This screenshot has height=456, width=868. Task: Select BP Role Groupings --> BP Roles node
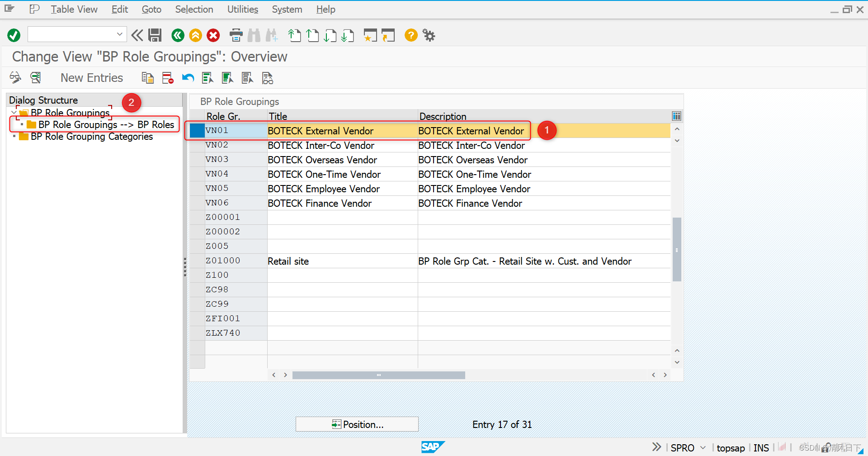click(106, 124)
